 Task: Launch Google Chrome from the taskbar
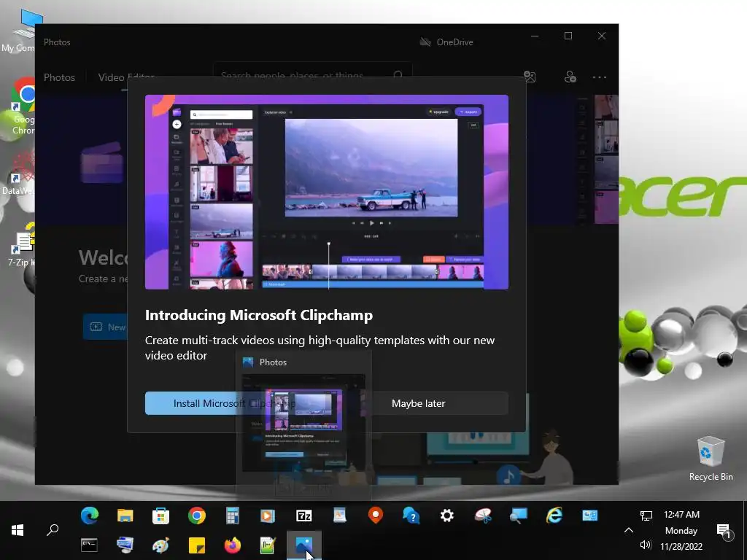click(x=197, y=516)
